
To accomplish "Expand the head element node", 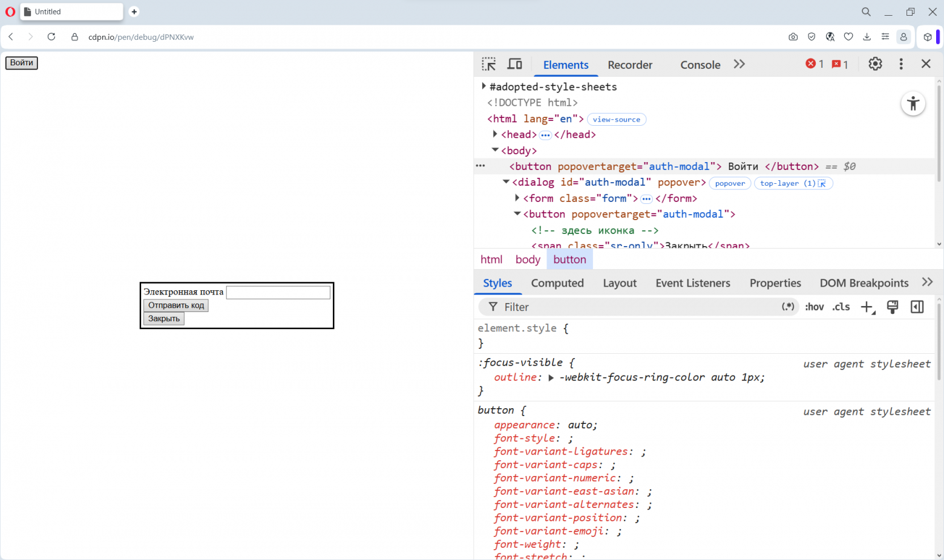I will (x=495, y=134).
